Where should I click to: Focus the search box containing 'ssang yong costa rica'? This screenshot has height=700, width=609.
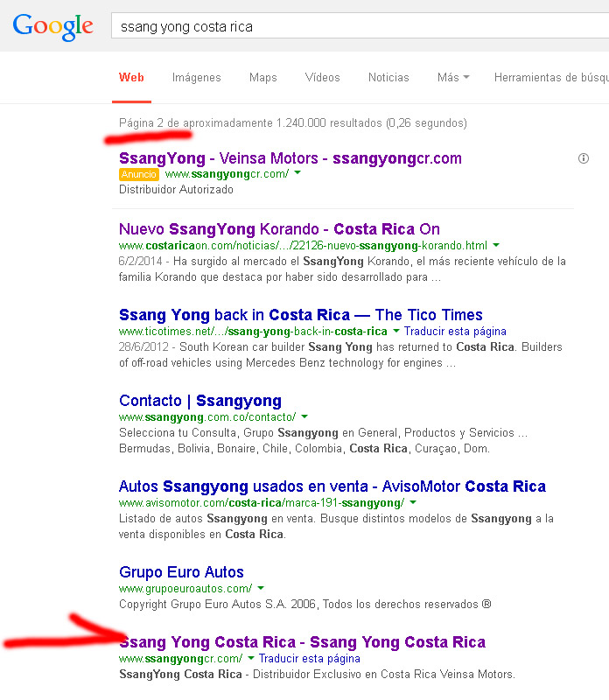click(x=360, y=26)
